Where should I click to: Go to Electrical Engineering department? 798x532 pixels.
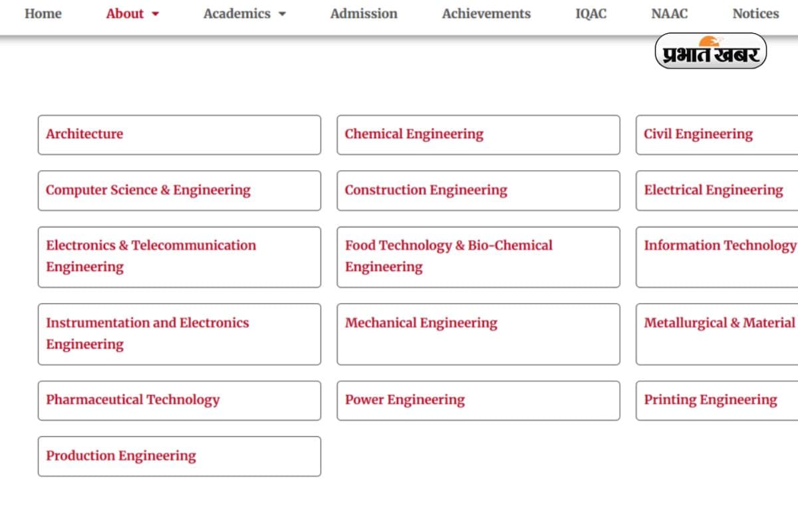(x=713, y=190)
